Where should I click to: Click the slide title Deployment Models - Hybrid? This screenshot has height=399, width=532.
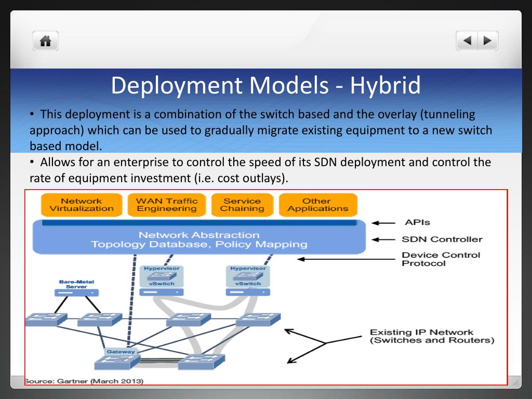click(x=265, y=85)
